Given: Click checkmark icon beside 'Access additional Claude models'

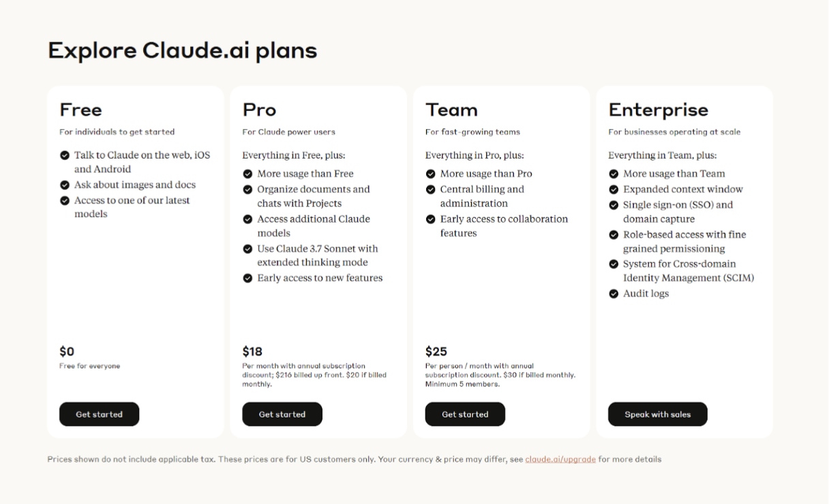Looking at the screenshot, I should [247, 219].
